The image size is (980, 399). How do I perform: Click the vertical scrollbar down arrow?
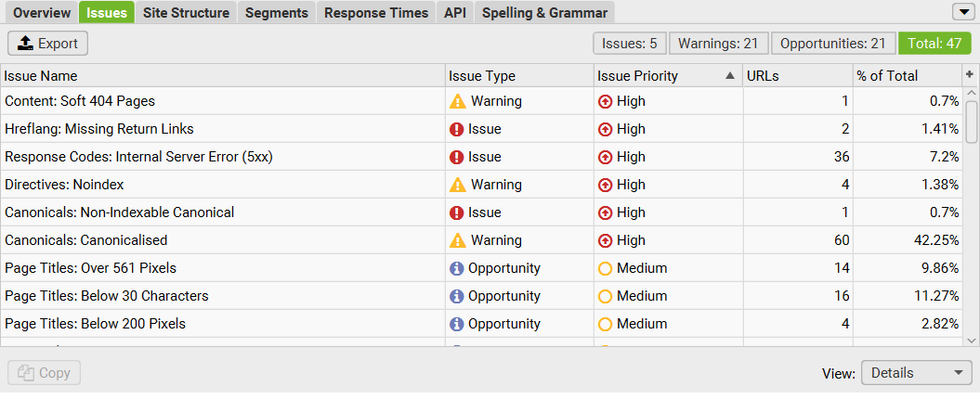coord(972,341)
